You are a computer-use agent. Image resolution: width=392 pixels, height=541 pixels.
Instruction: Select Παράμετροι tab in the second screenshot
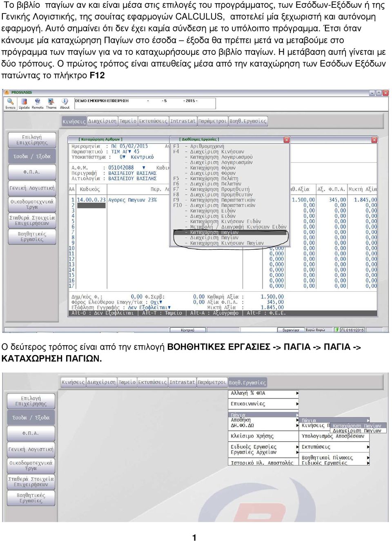coord(212,382)
